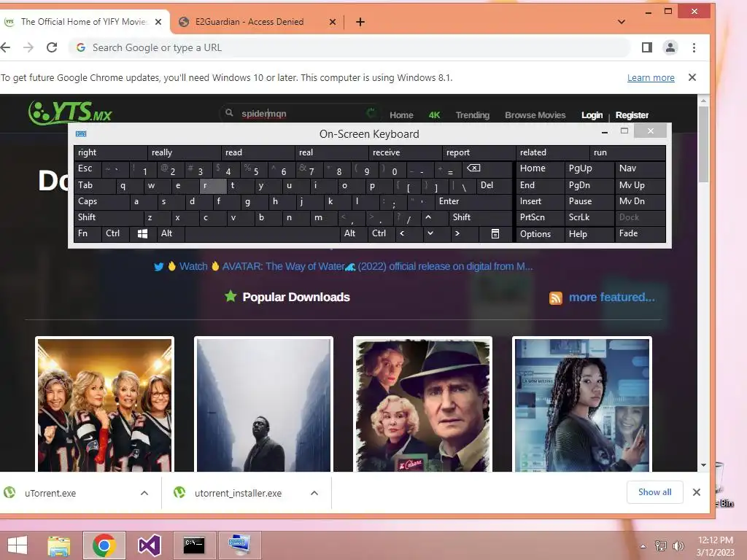Expand the utorrent_installer.exe download options
This screenshot has width=747, height=560.
tap(314, 494)
